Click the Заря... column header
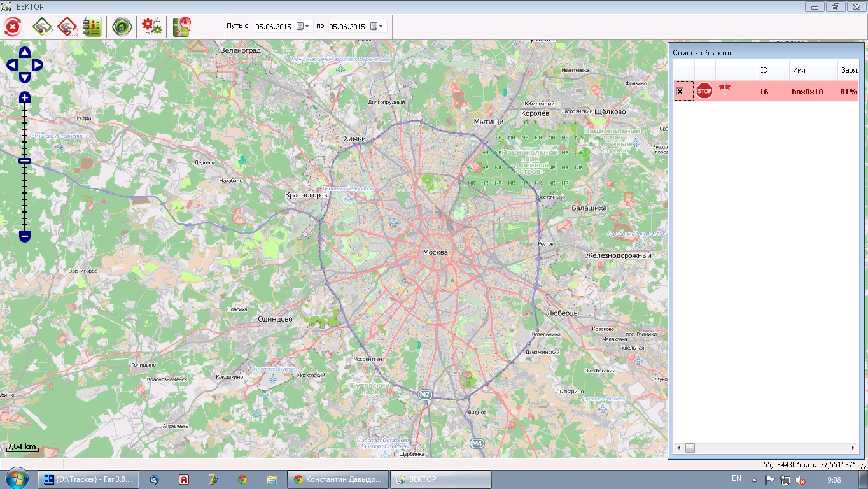868x489 pixels. [x=850, y=70]
